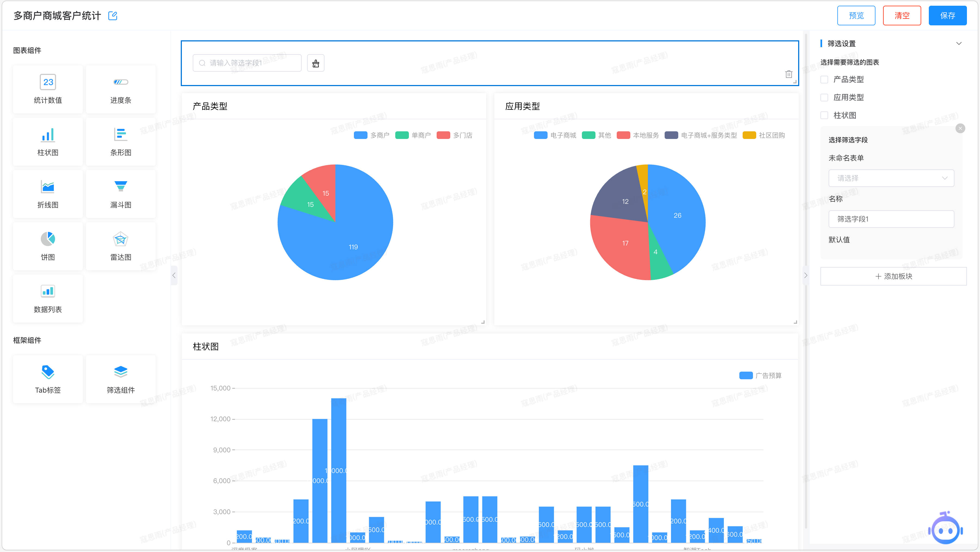Click the clear-filter broom icon button
The image size is (980, 552).
316,63
